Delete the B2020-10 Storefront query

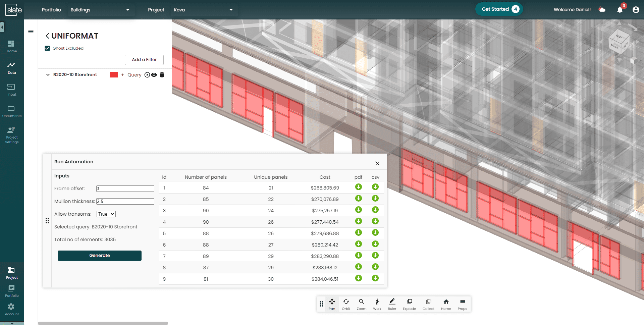pyautogui.click(x=162, y=75)
